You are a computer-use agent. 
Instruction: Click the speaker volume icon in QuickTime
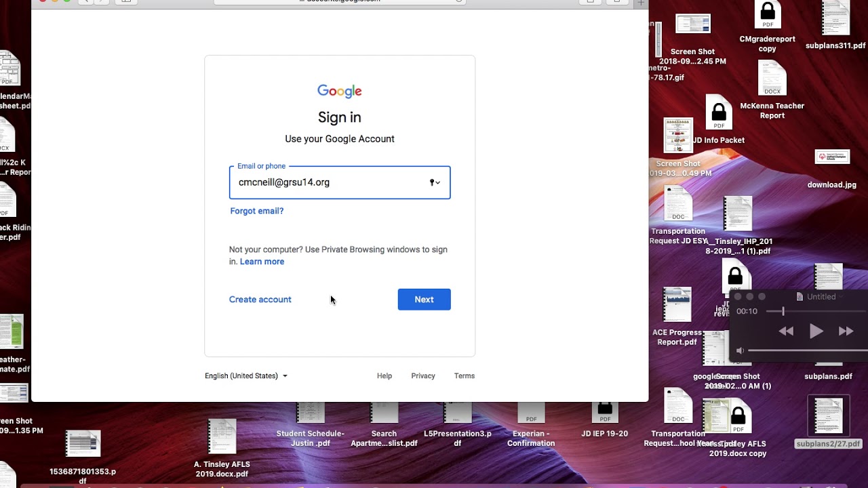click(x=740, y=350)
